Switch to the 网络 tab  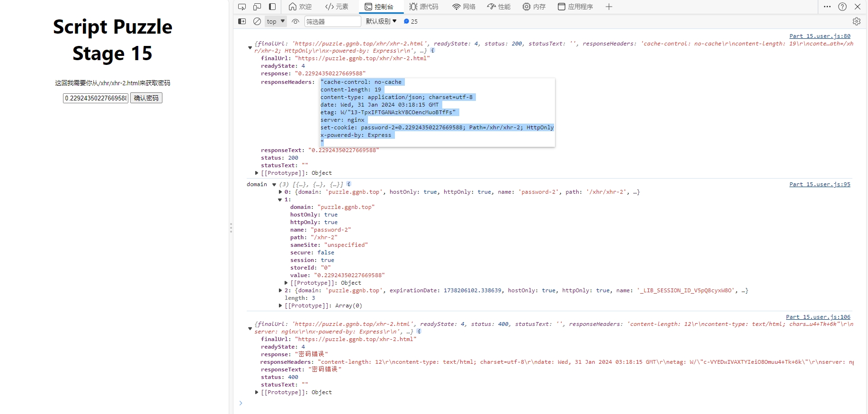[x=464, y=7]
